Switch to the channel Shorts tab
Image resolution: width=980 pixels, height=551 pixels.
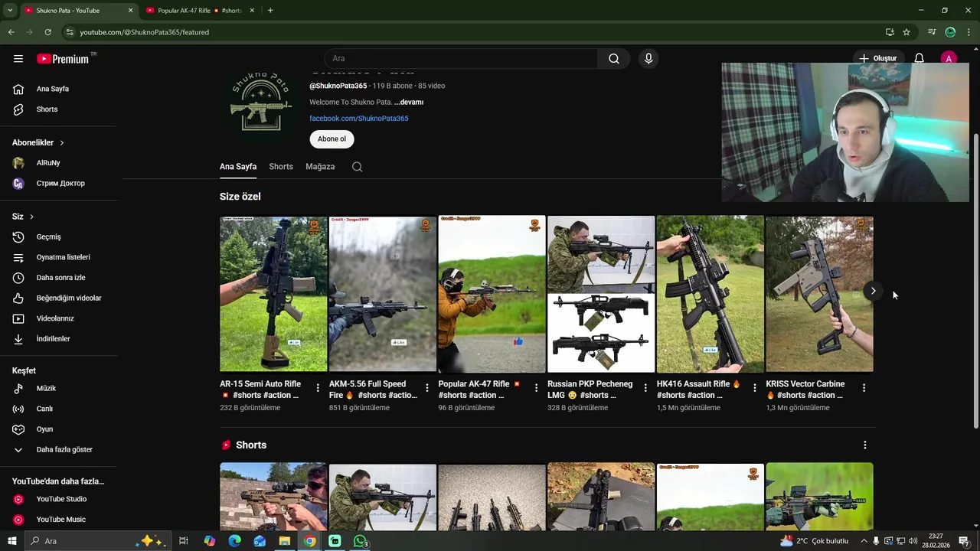[281, 167]
